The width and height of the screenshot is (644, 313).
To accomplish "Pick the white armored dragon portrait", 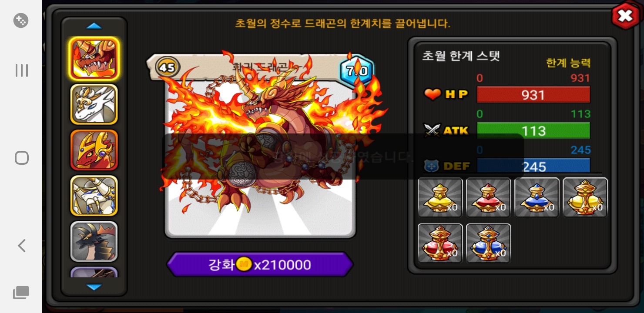I will point(94,196).
